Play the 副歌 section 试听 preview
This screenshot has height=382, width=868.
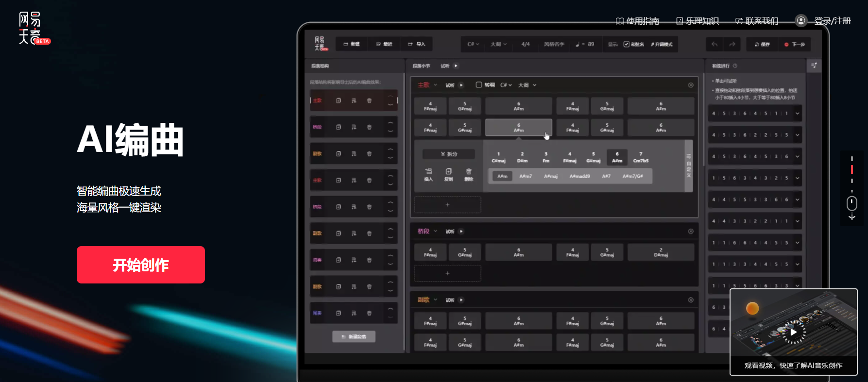point(461,300)
